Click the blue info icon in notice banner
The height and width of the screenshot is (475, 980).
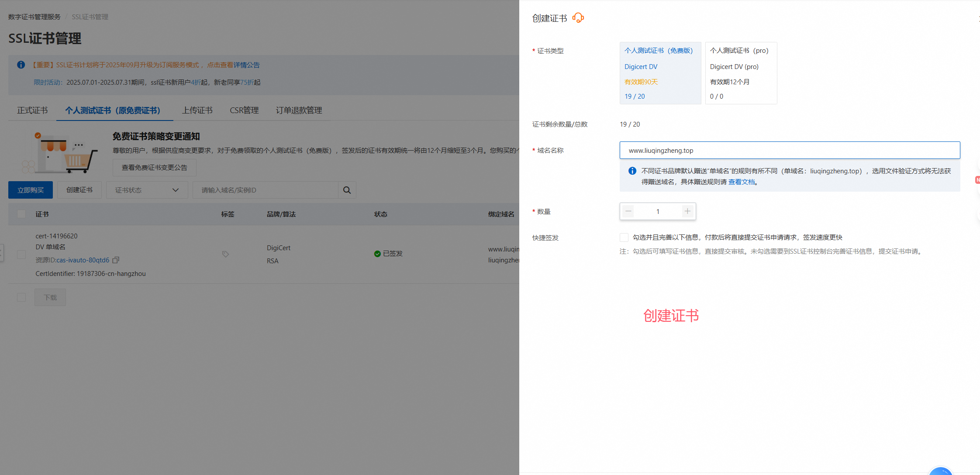[x=21, y=65]
